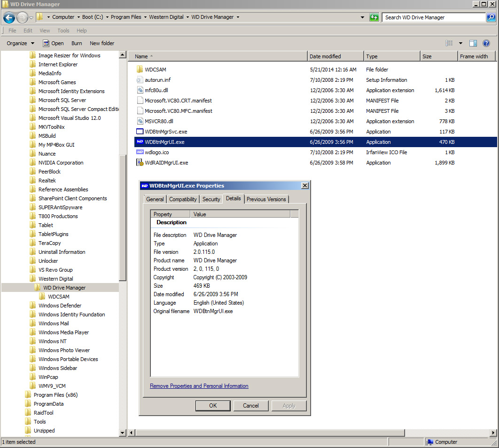This screenshot has width=499, height=448.
Task: Select Microsoft Visual Studio 12.0 folder
Action: (x=70, y=118)
